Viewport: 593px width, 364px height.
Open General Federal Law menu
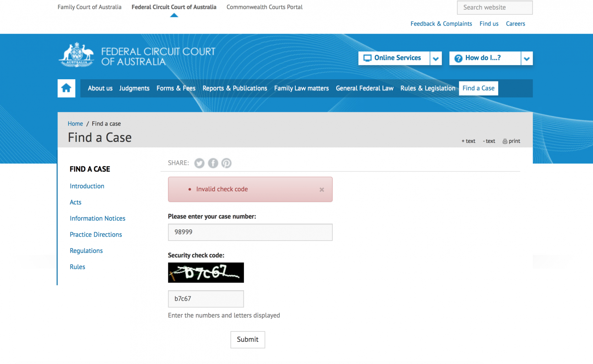[365, 88]
